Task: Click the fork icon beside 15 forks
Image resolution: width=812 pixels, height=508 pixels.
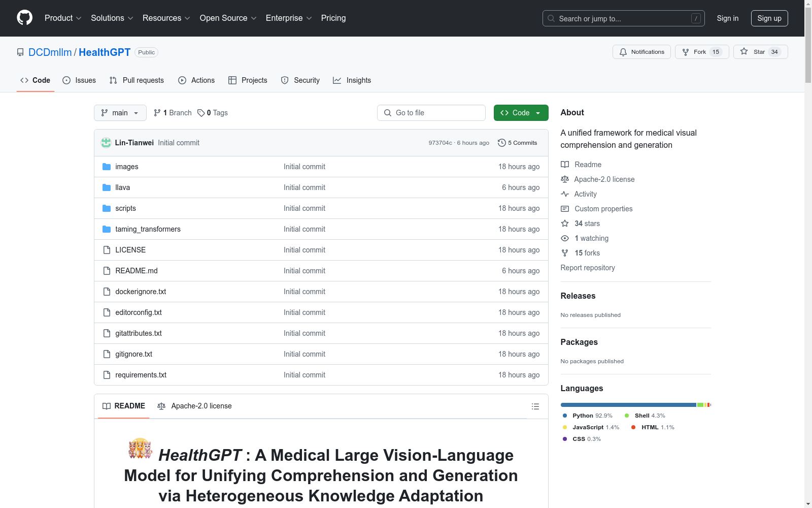Action: (x=565, y=253)
